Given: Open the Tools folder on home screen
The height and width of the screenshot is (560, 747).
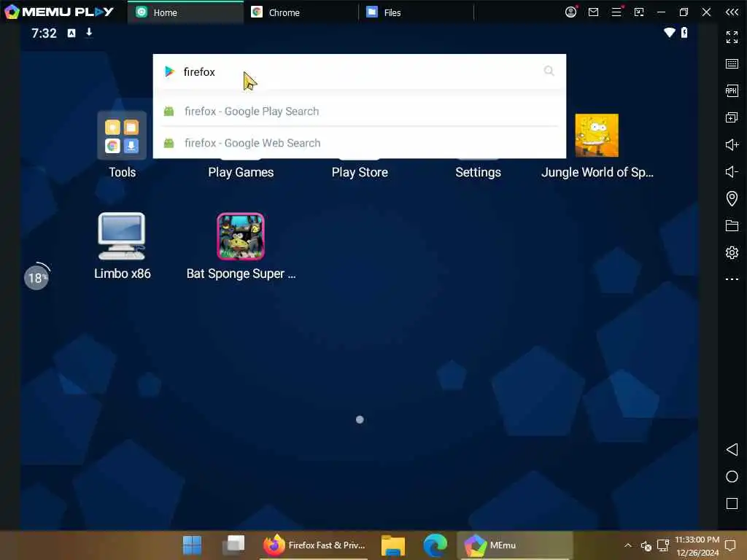Looking at the screenshot, I should tap(122, 136).
